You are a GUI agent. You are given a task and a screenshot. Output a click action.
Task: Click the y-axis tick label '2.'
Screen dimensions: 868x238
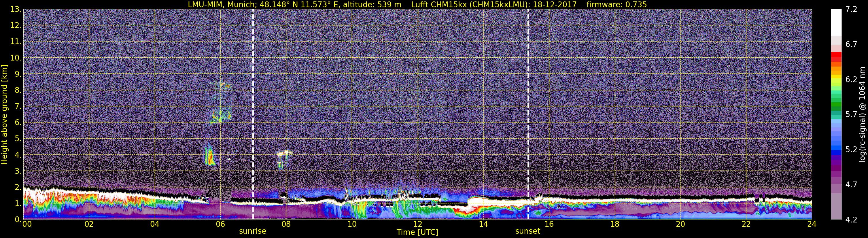[x=18, y=187]
